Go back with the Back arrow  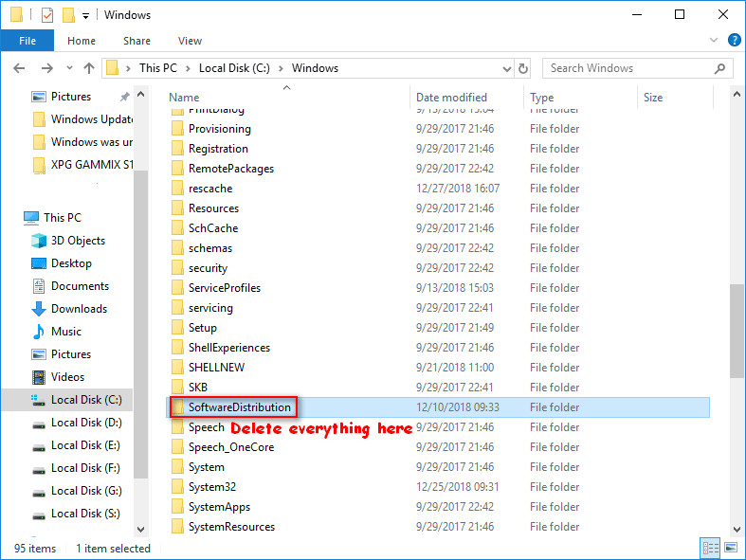[x=19, y=68]
